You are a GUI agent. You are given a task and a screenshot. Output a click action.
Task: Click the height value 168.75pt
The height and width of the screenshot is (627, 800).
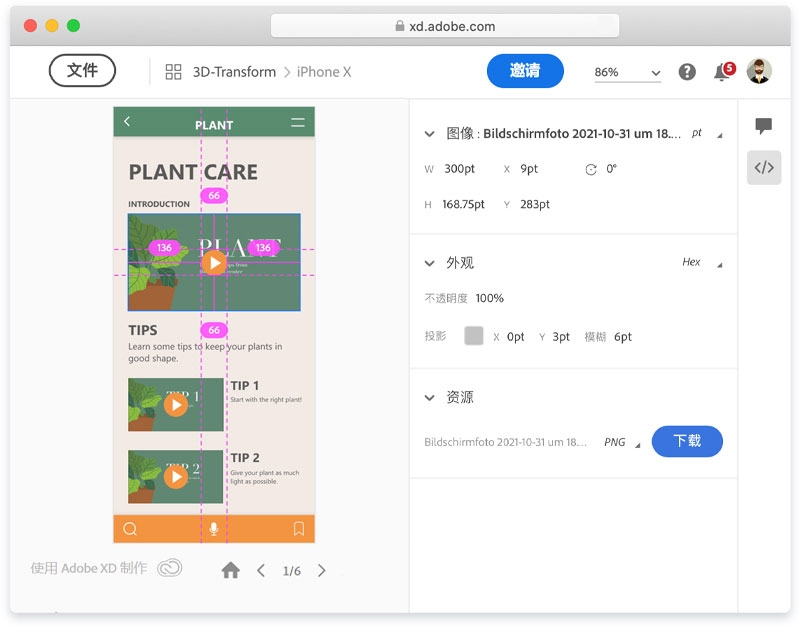coord(463,205)
